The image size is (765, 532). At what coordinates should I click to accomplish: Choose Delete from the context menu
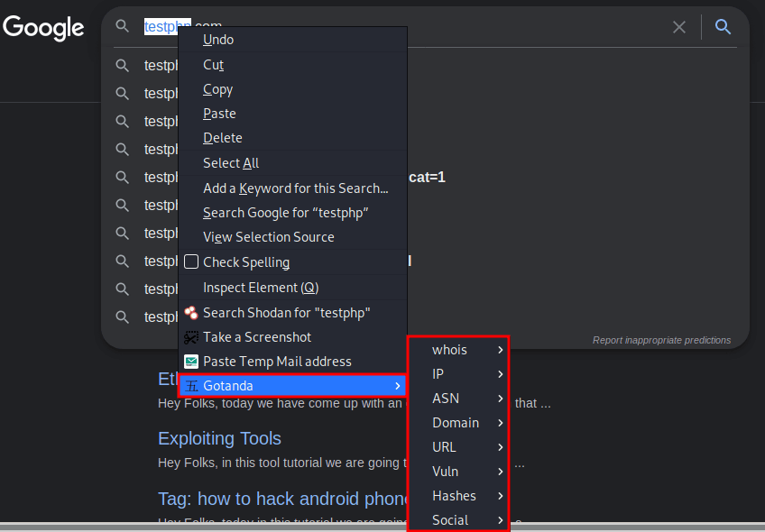(292, 138)
